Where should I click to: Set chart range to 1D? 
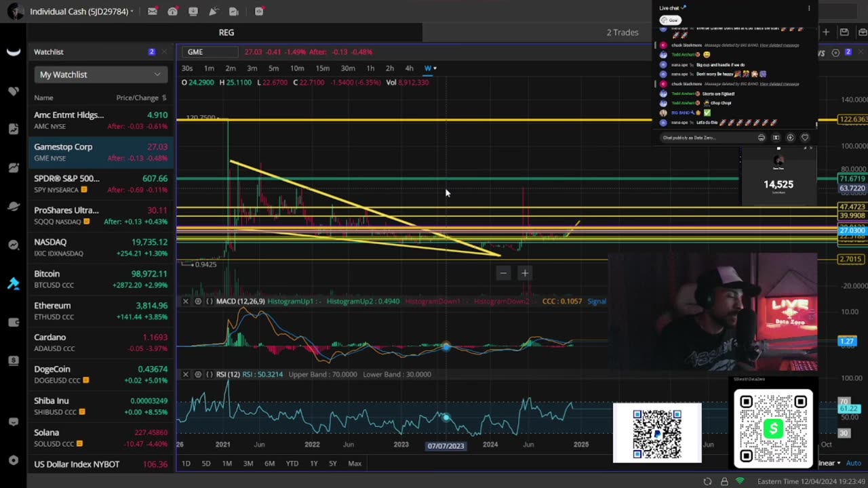coord(186,464)
